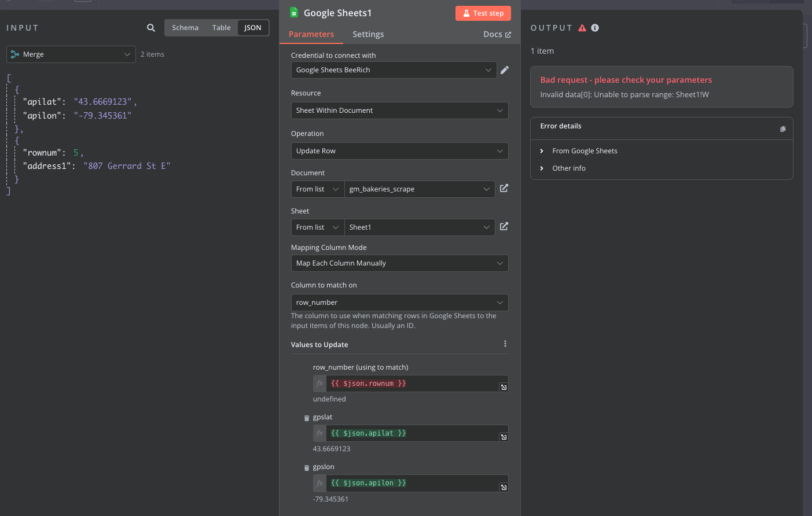The width and height of the screenshot is (812, 516).
Task: Open the Docs link
Action: 497,34
